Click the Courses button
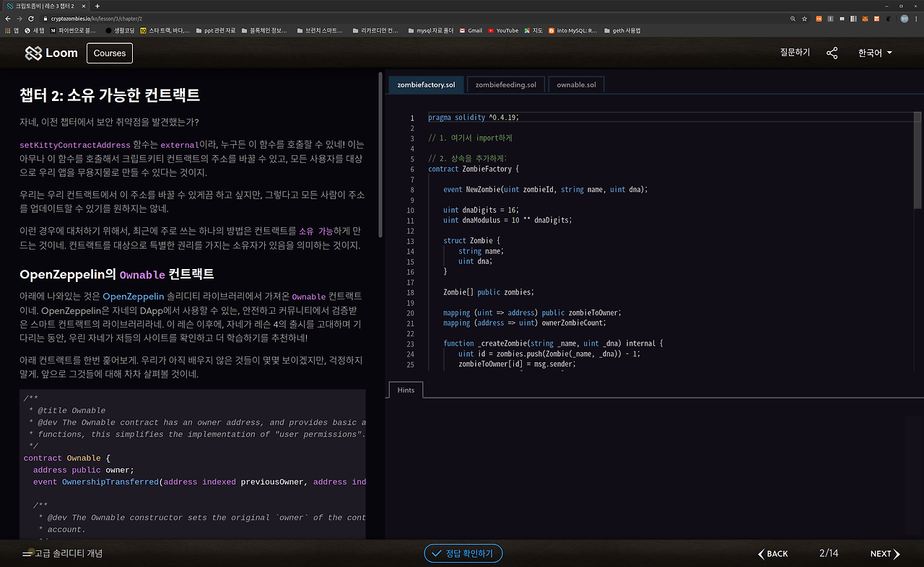 tap(110, 53)
